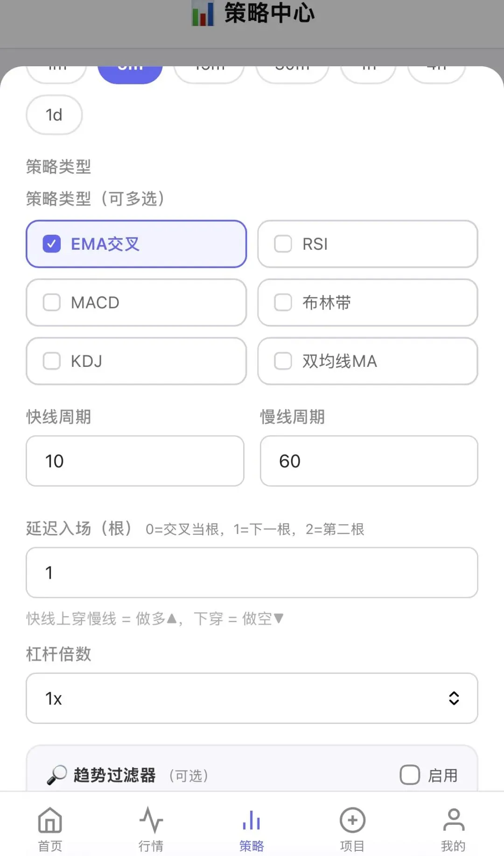Tick the KDJ strategy option

click(x=52, y=361)
